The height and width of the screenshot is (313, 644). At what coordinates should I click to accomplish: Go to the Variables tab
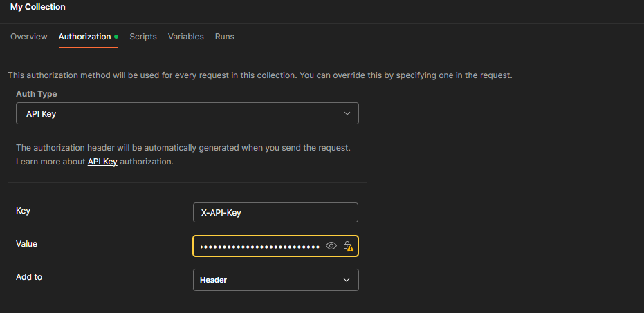click(185, 37)
